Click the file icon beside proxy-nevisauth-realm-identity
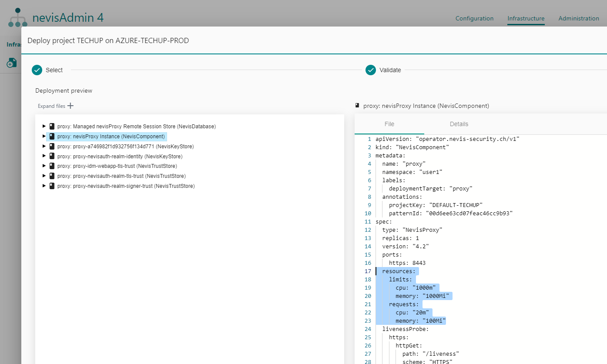The width and height of the screenshot is (607, 364). (x=52, y=156)
